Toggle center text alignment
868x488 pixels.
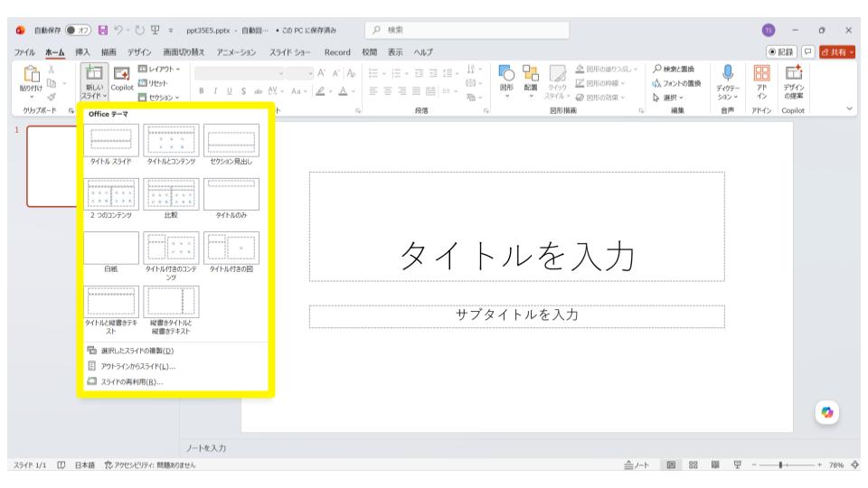[388, 91]
